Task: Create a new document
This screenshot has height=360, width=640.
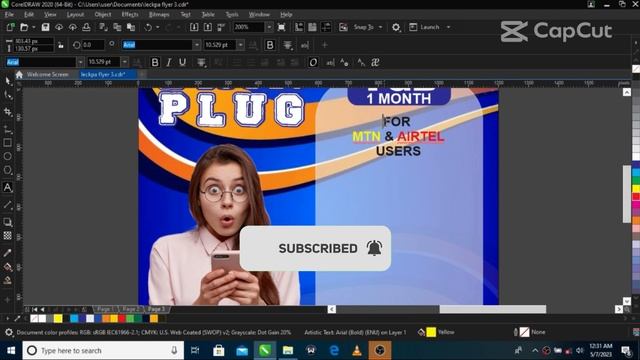Action: pos(10,27)
